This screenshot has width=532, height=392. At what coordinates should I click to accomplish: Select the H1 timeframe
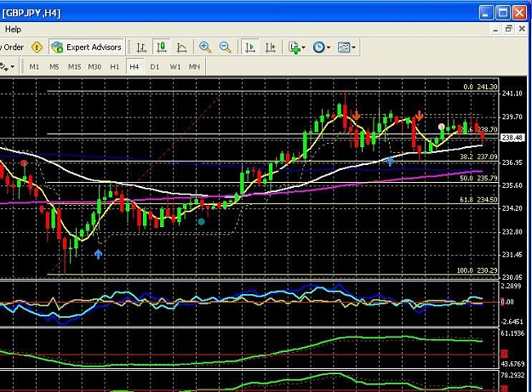tap(115, 66)
